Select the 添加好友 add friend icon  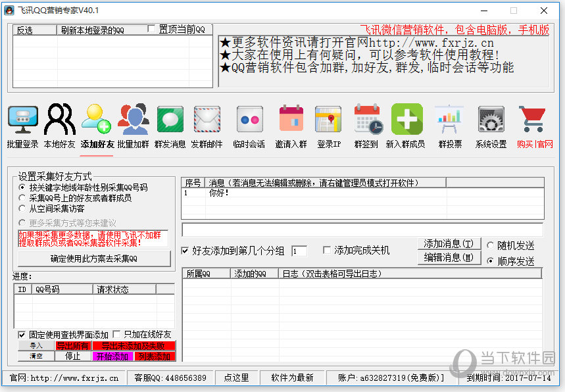tap(96, 119)
